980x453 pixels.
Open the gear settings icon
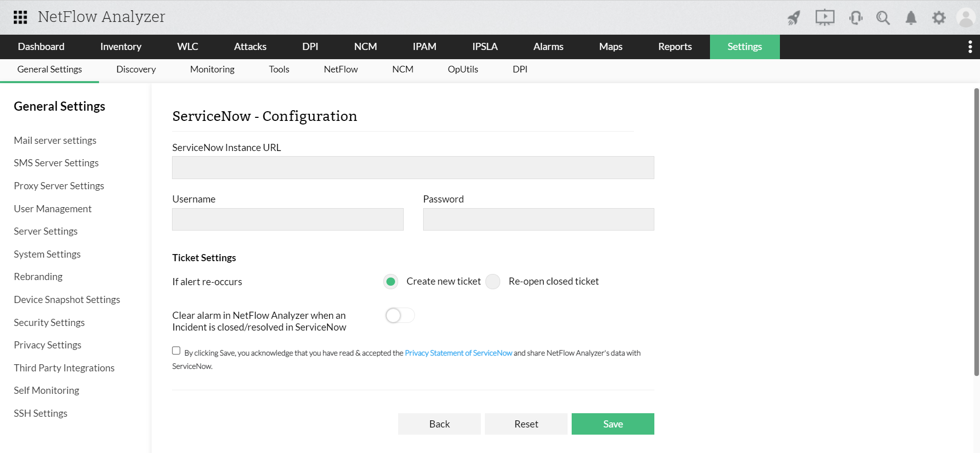click(939, 18)
